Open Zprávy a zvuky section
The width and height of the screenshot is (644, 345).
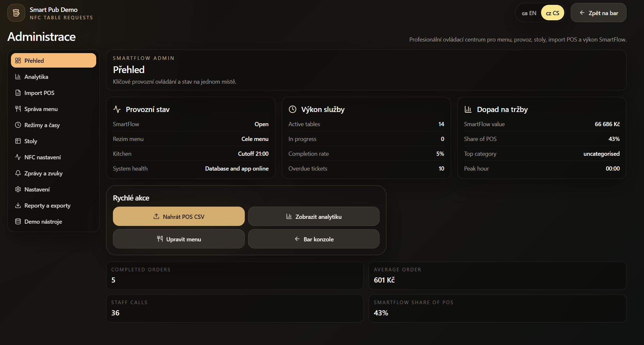[53, 173]
